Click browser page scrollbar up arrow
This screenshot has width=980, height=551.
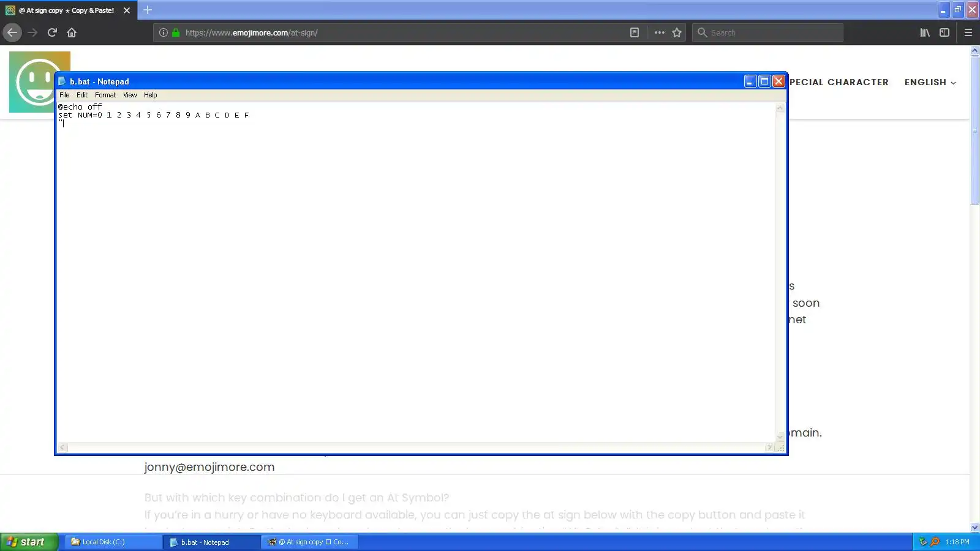pos(974,51)
